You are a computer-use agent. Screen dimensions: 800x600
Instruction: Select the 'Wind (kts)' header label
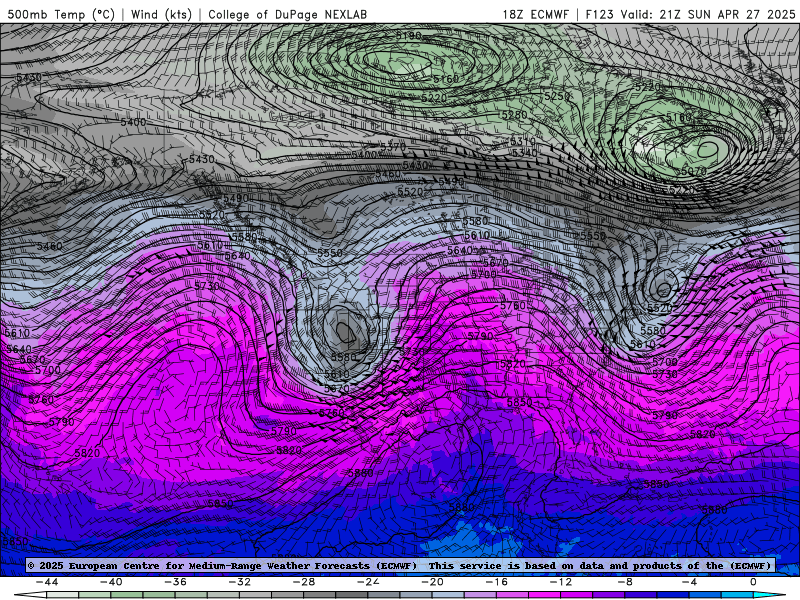161,14
